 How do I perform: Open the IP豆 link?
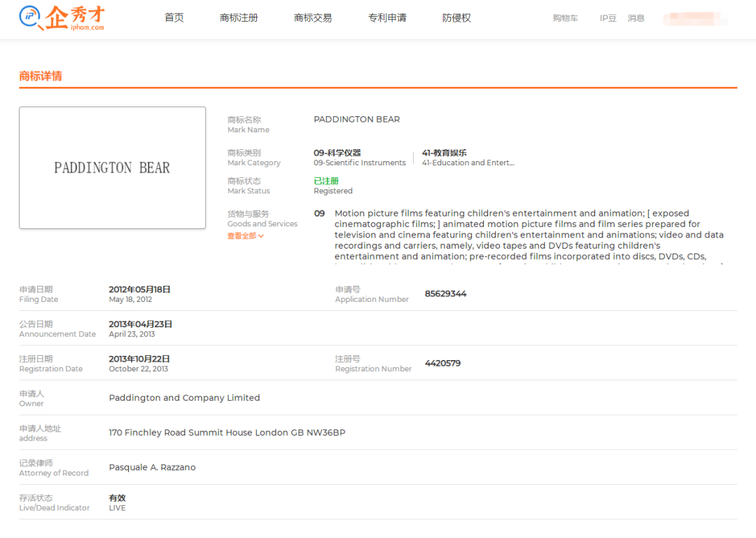(608, 18)
